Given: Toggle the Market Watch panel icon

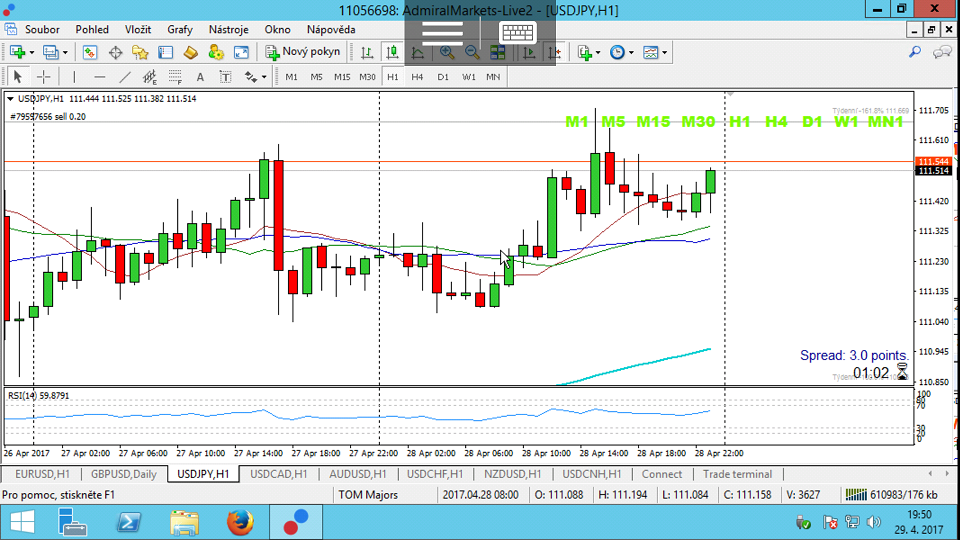Looking at the screenshot, I should pyautogui.click(x=90, y=53).
